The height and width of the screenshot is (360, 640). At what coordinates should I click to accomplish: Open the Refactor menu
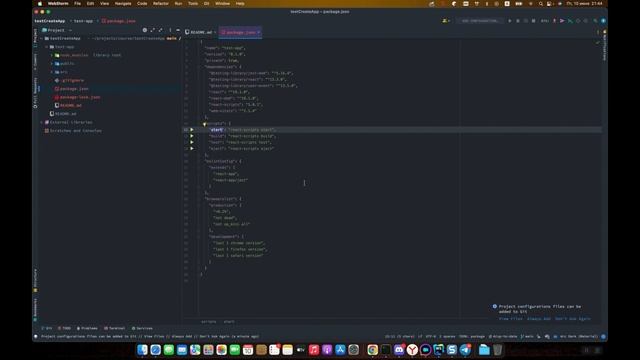[160, 4]
